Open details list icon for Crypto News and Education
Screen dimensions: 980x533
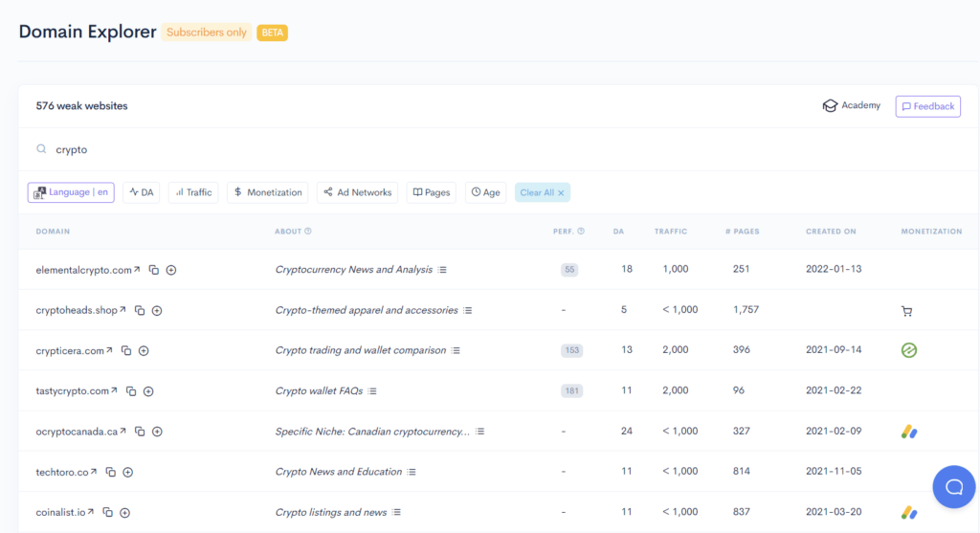click(x=412, y=472)
